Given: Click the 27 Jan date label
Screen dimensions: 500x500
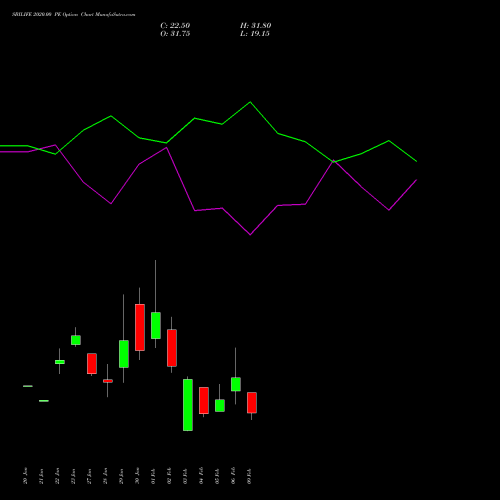Looking at the screenshot, I should (x=90, y=476).
